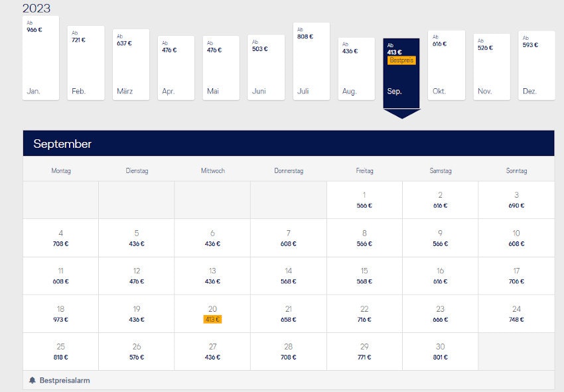Choose September 10 priced 608 €
564x392 pixels.
pos(516,238)
